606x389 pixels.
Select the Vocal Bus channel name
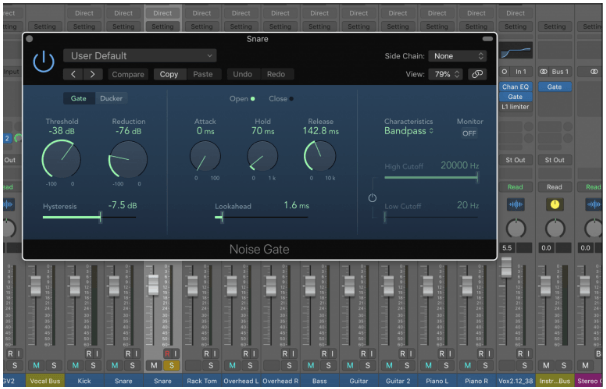click(x=45, y=381)
